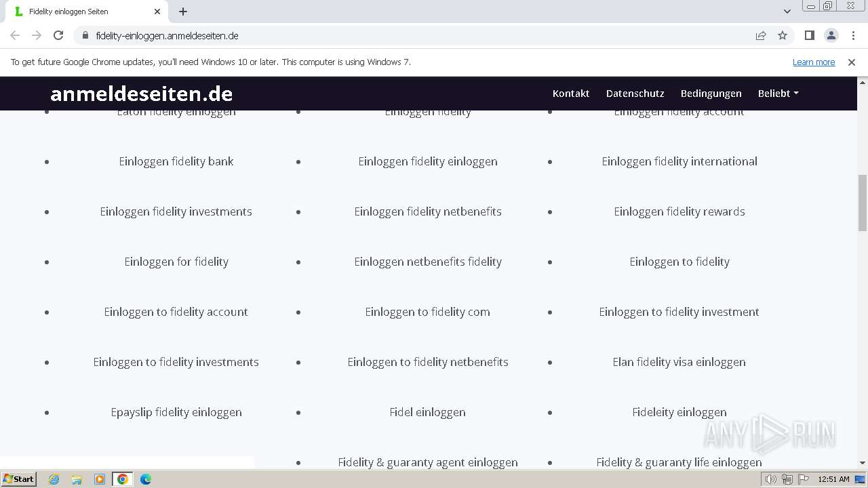Open a new browser tab
The height and width of the screenshot is (488, 868).
[183, 12]
